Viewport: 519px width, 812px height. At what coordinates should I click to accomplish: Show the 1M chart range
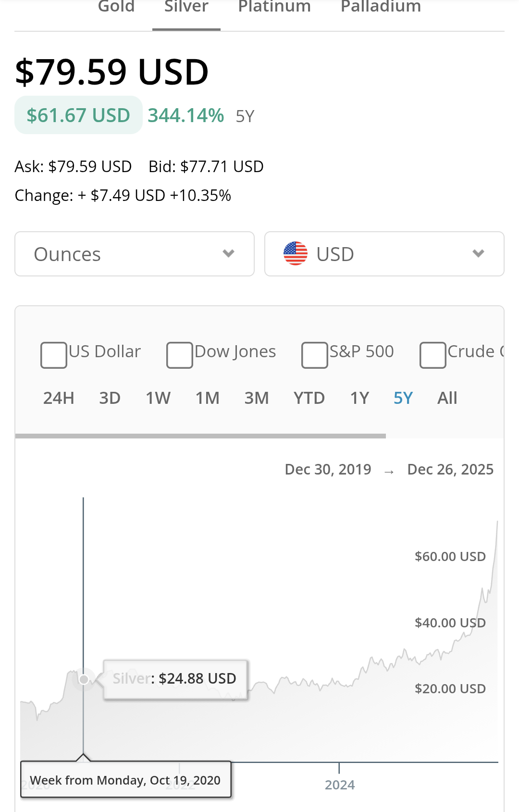207,398
